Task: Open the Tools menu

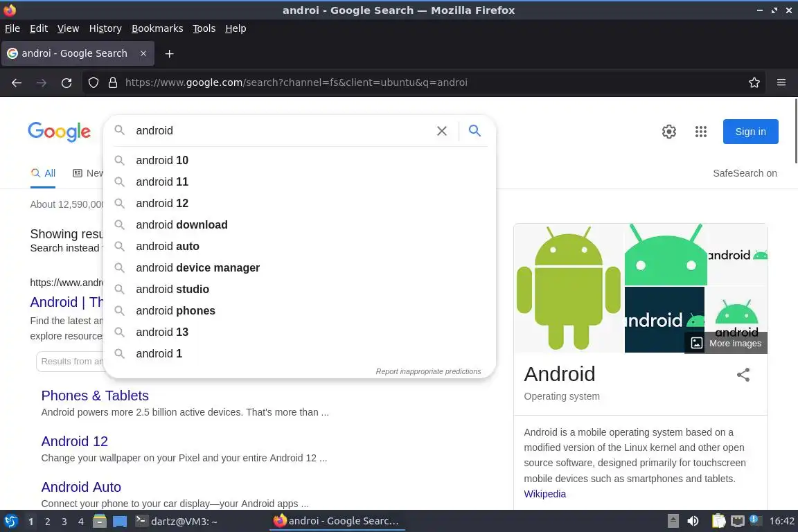Action: [x=204, y=28]
